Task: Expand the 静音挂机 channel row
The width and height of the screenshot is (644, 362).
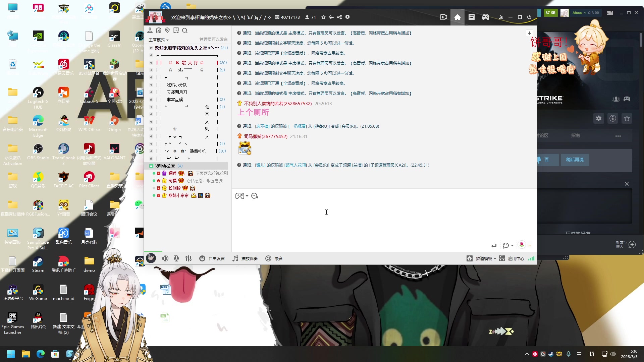Action: [x=151, y=151]
